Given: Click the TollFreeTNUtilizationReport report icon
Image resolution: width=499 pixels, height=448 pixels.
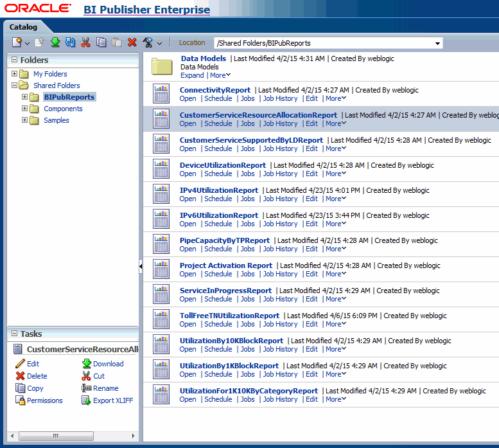Looking at the screenshot, I should (161, 319).
